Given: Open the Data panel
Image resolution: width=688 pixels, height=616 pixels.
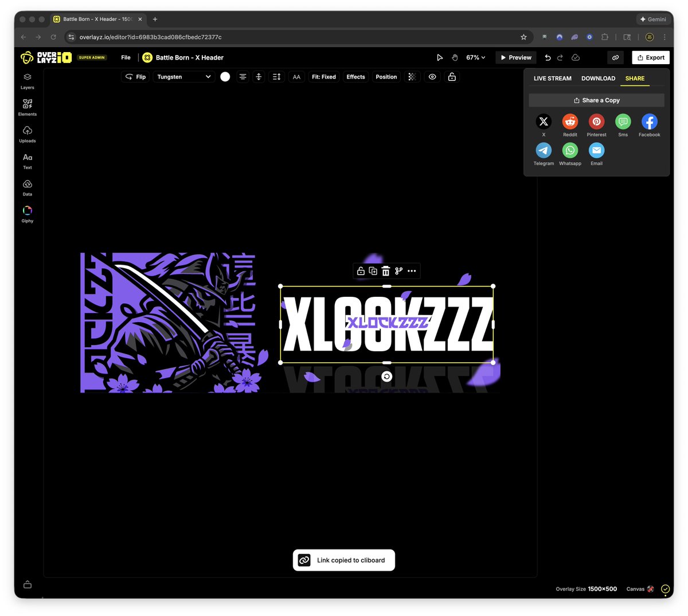Looking at the screenshot, I should click(27, 187).
